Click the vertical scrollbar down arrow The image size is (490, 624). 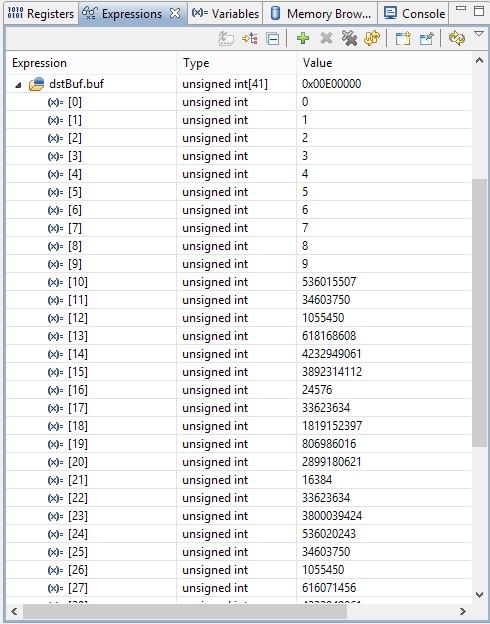[x=479, y=594]
